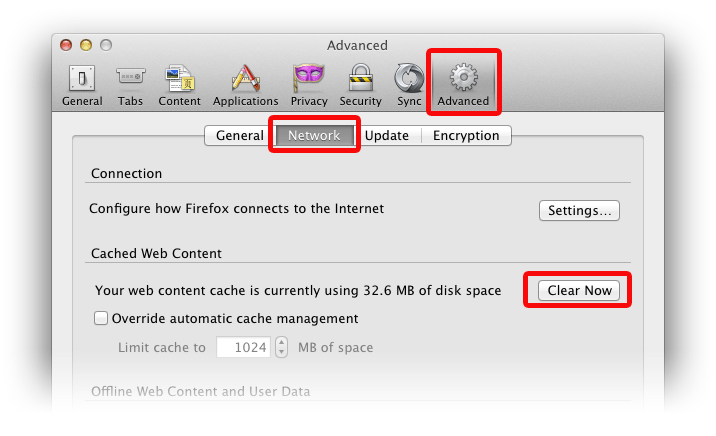
Task: Open connection Settings… button
Action: pyautogui.click(x=579, y=211)
